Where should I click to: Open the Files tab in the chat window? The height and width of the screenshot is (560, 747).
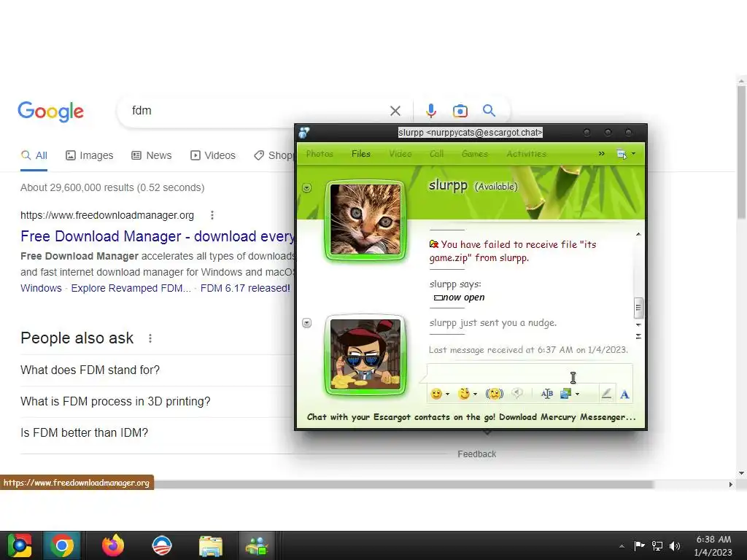pos(360,154)
